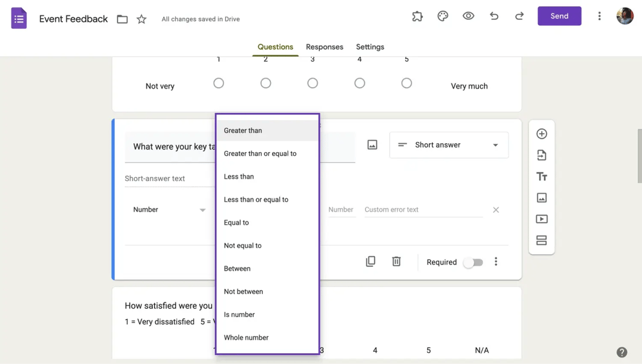The width and height of the screenshot is (642, 364).
Task: Click the Custom error text field
Action: pyautogui.click(x=423, y=210)
